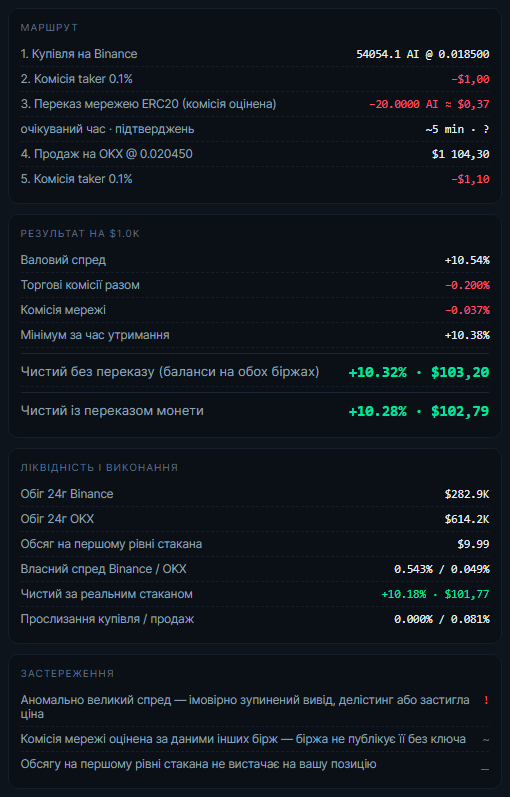510x797 pixels.
Task: Click the Продаж на OKX @ 0.020450 row
Action: [255, 154]
